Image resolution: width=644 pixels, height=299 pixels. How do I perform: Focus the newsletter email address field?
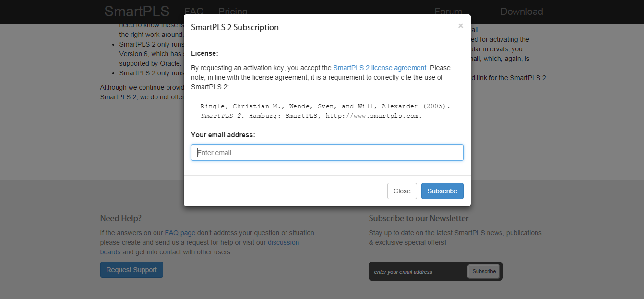417,272
